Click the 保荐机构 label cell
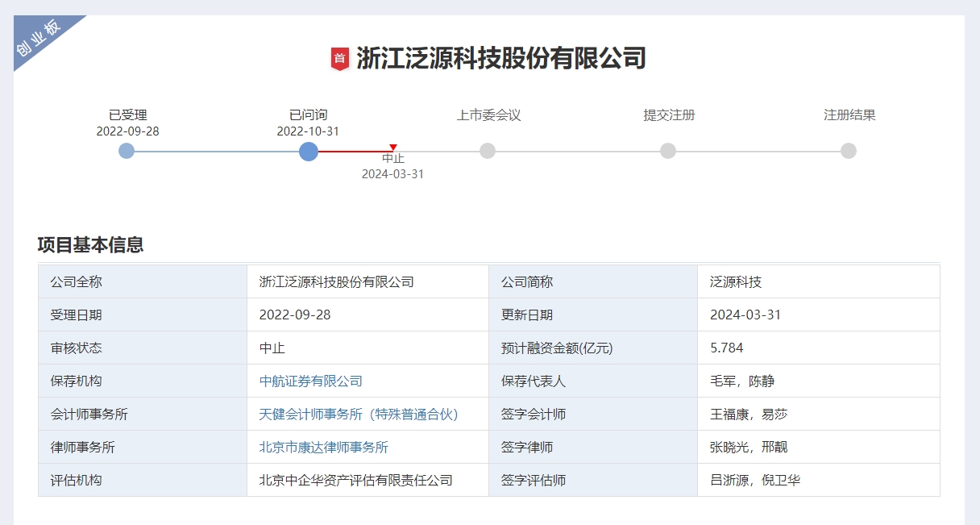Image resolution: width=980 pixels, height=525 pixels. tap(143, 381)
